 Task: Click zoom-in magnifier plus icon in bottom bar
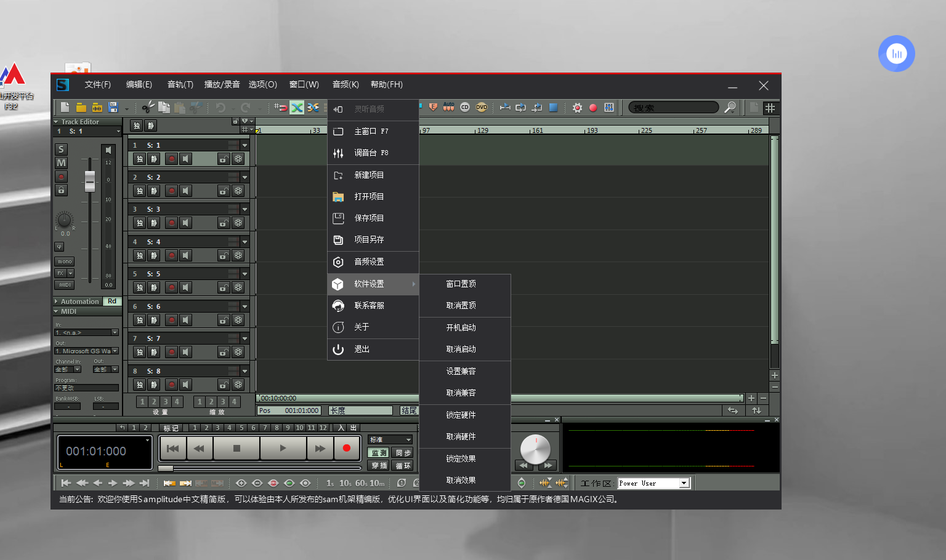[x=241, y=483]
